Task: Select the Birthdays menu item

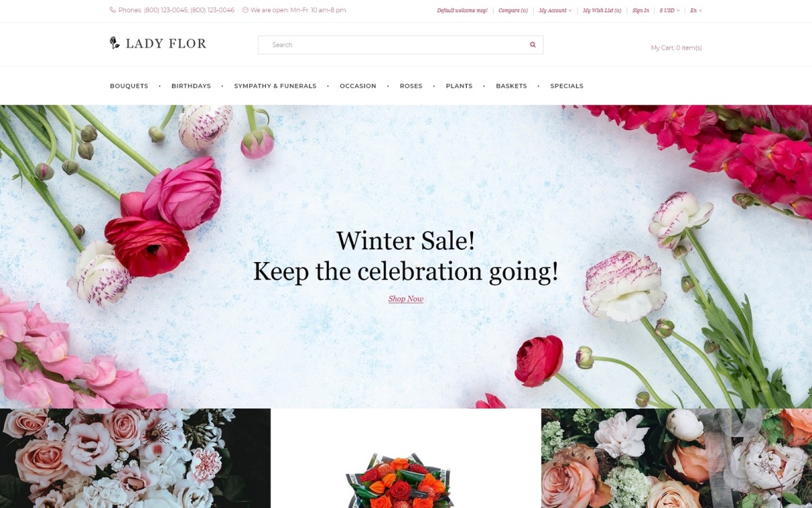Action: [191, 86]
